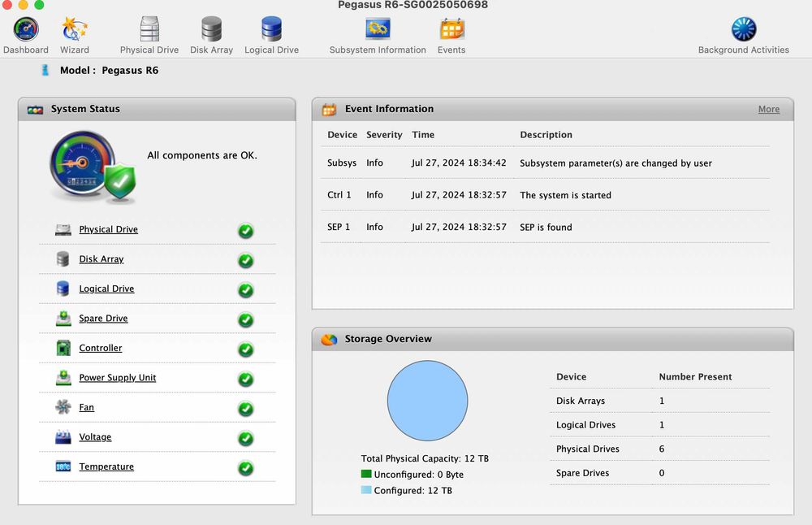The image size is (812, 525).
Task: Launch the Wizard toolbar icon
Action: pyautogui.click(x=75, y=29)
